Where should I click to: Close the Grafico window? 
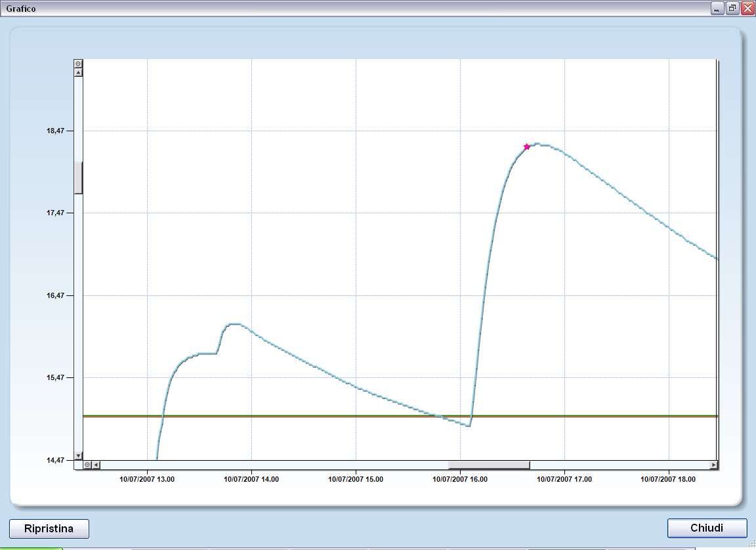747,8
